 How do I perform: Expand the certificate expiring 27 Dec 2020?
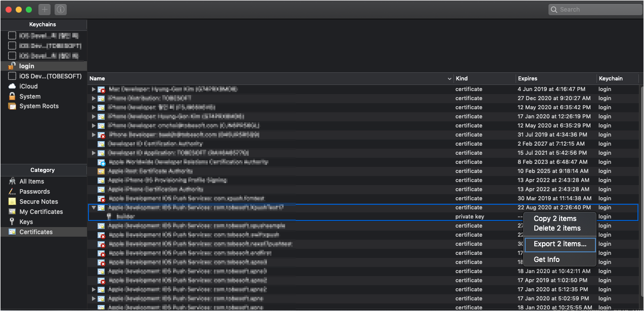94,98
